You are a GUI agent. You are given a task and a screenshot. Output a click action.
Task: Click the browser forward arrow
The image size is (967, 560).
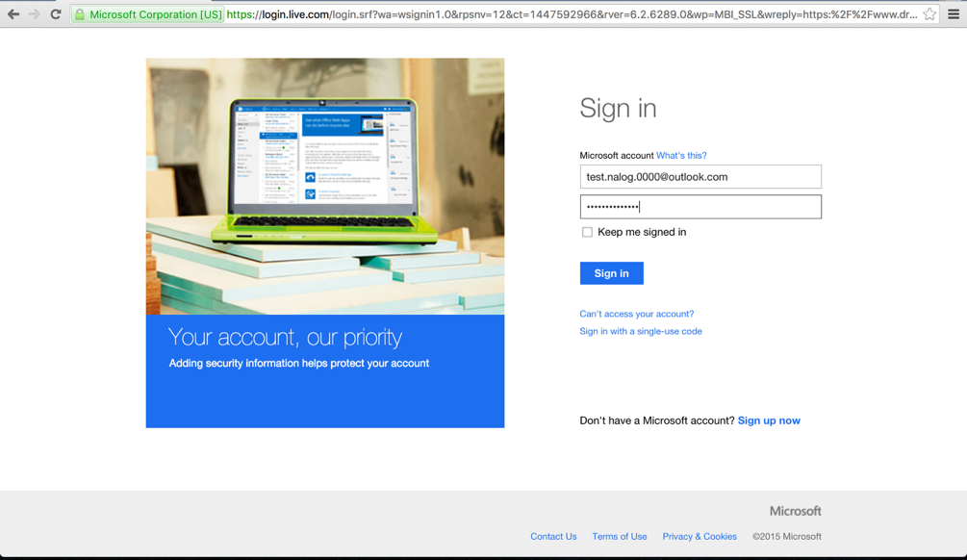pos(35,14)
